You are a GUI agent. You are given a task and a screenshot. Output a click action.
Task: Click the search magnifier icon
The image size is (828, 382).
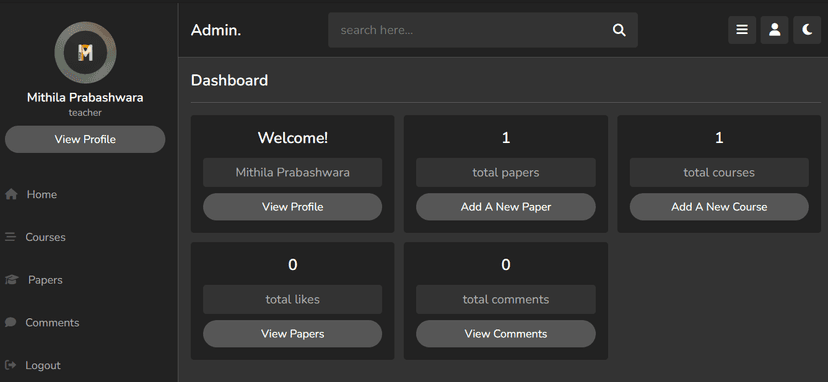[619, 30]
